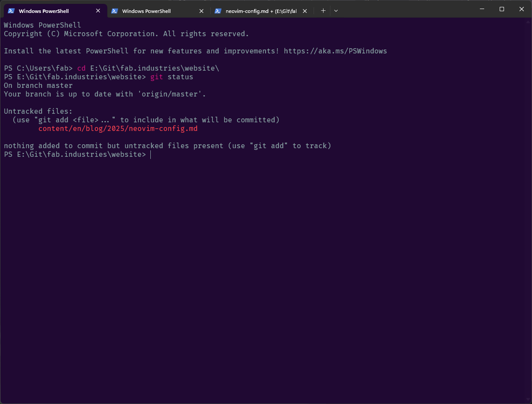Click the 'git status' command text
This screenshot has height=404, width=532.
pyautogui.click(x=172, y=77)
